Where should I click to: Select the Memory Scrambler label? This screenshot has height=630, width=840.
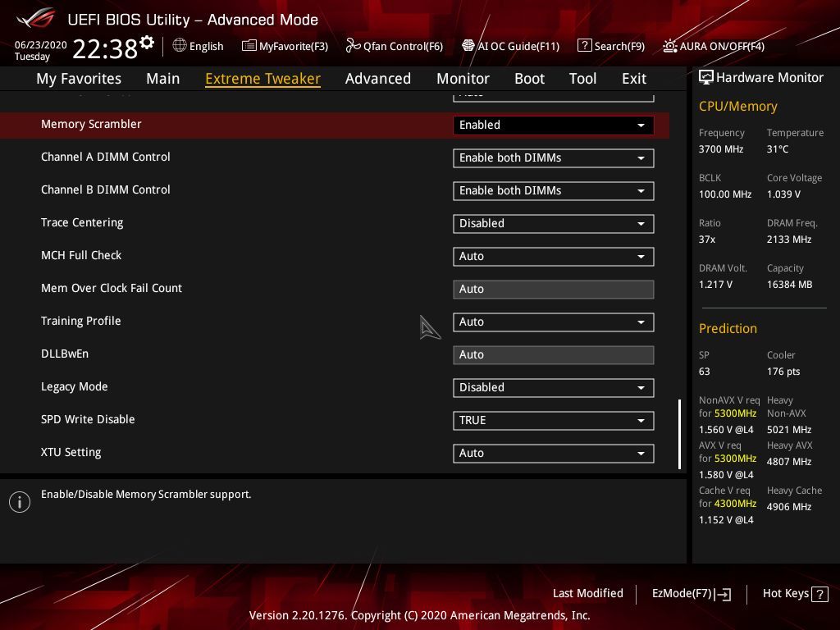[91, 125]
